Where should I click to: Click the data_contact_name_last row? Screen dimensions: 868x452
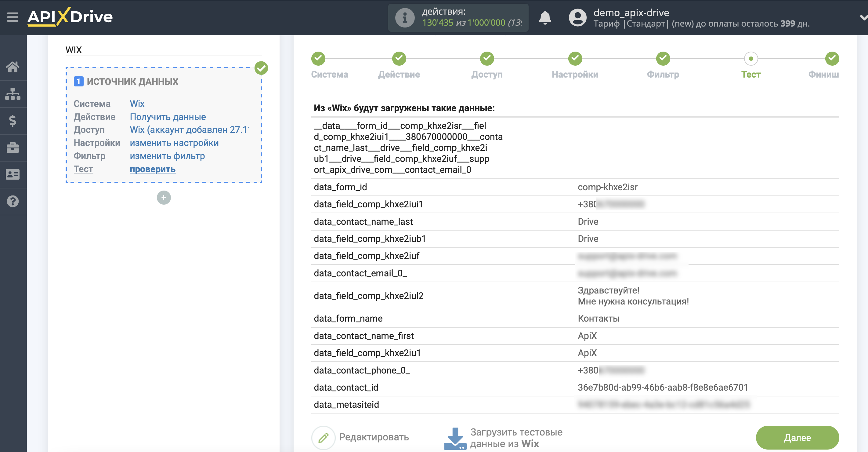point(575,221)
